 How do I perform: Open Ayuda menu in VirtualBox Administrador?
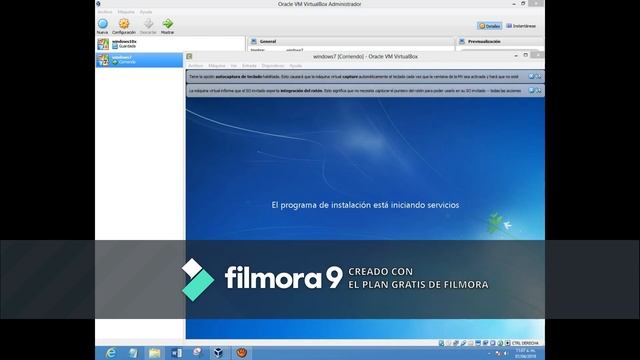pyautogui.click(x=146, y=12)
